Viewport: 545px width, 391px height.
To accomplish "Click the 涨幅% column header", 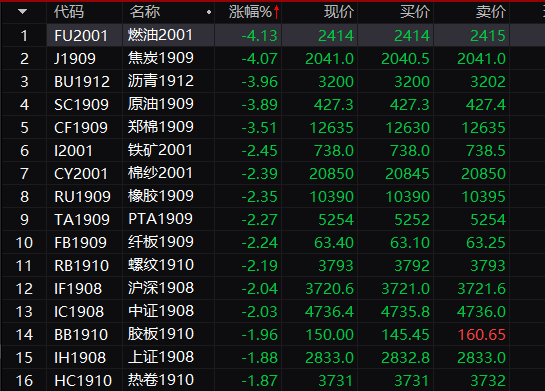I will 250,12.
